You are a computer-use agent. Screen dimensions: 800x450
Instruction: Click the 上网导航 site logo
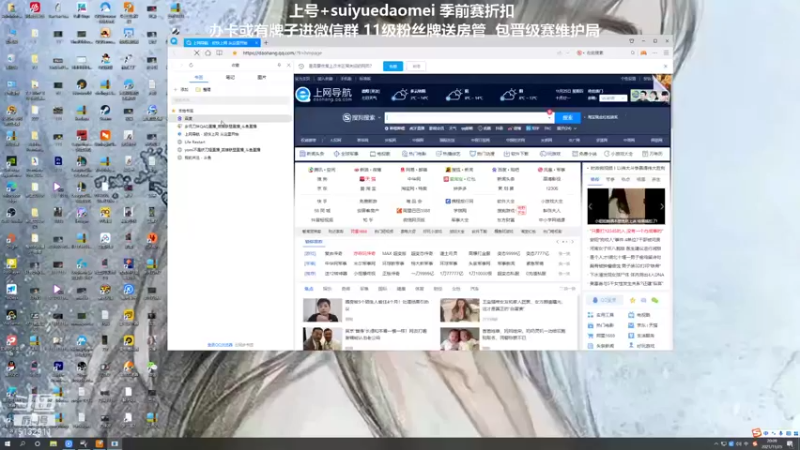323,94
